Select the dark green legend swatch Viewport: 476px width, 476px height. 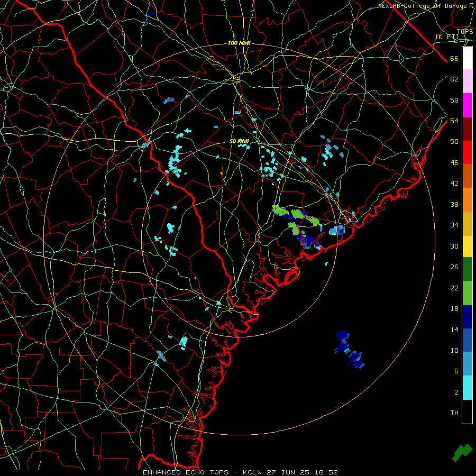(x=467, y=269)
